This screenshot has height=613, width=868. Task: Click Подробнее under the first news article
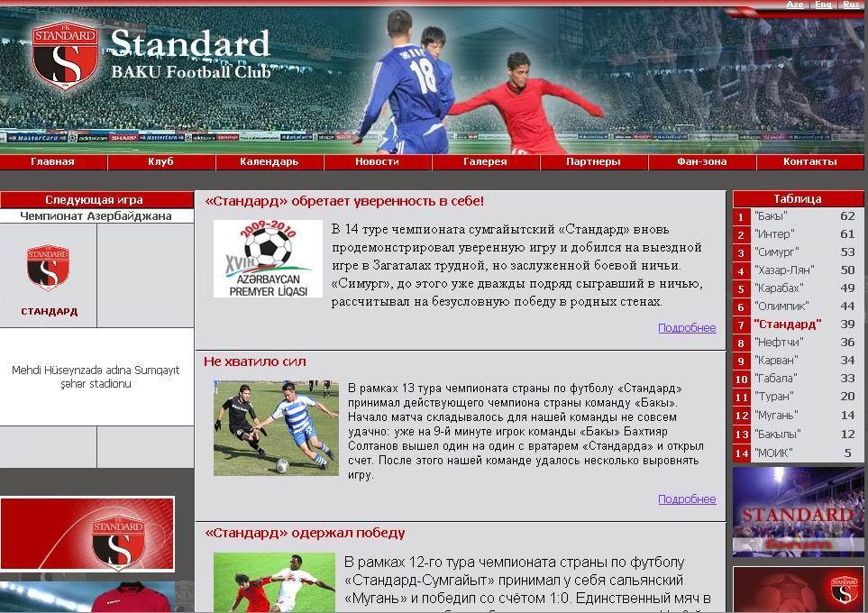point(687,328)
